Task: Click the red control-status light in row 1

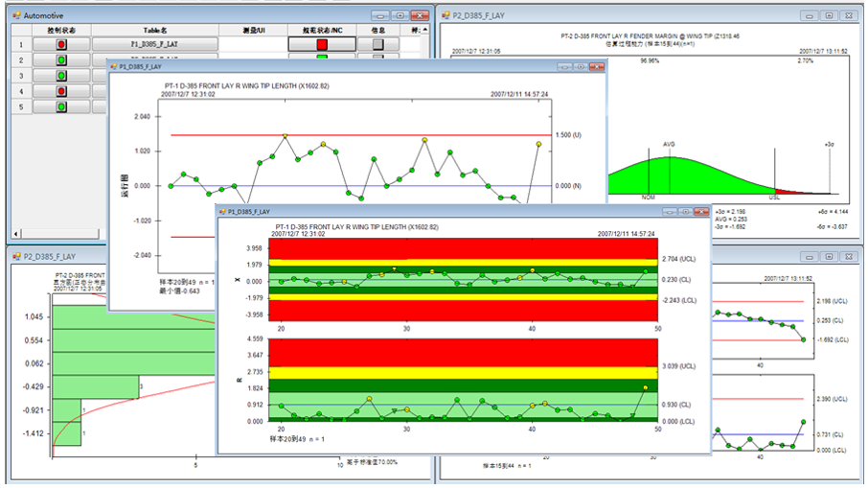Action: pyautogui.click(x=61, y=44)
